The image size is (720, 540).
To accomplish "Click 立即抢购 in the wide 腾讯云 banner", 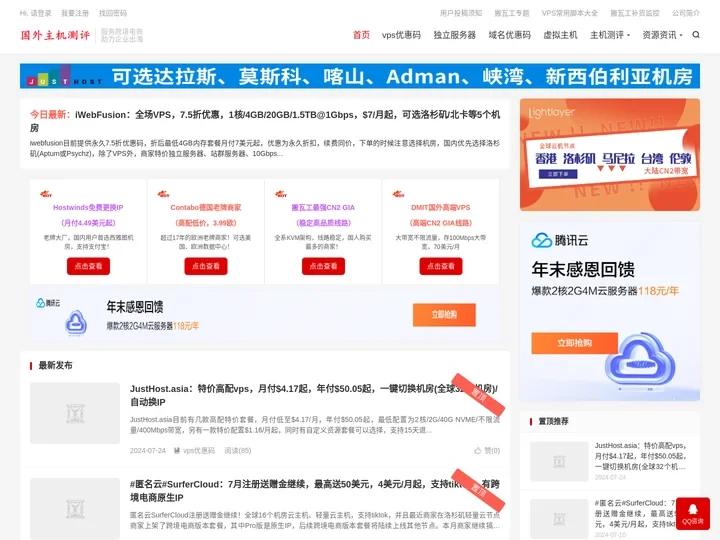I will click(x=444, y=315).
